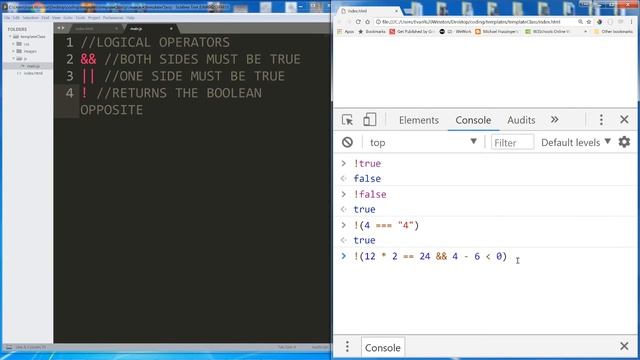Image resolution: width=640 pixels, height=360 pixels.
Task: Open the Selection menu in Sublime Text
Action: pos(30,18)
